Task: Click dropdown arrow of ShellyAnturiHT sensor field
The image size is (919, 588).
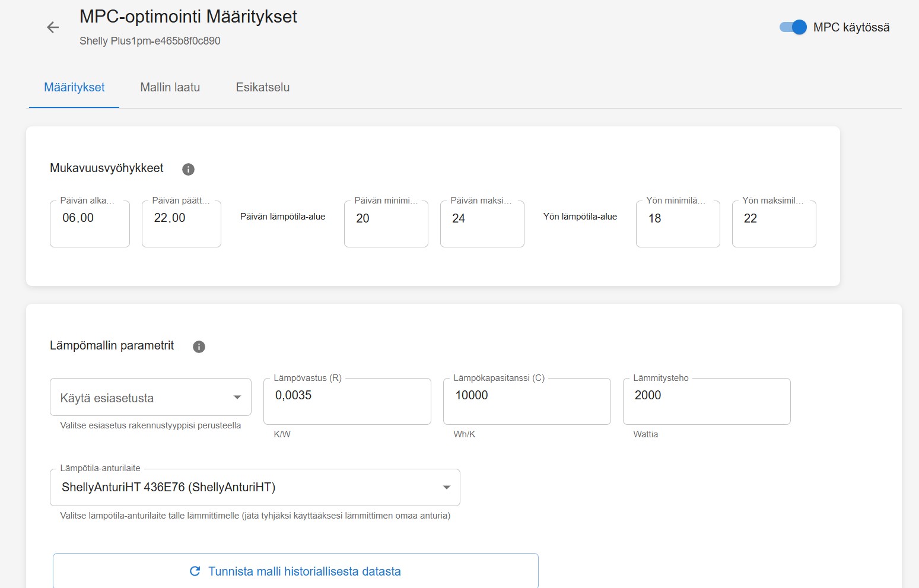Action: tap(446, 487)
